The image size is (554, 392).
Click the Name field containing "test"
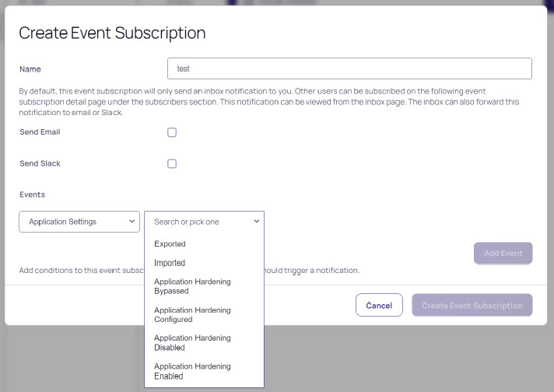pyautogui.click(x=349, y=68)
